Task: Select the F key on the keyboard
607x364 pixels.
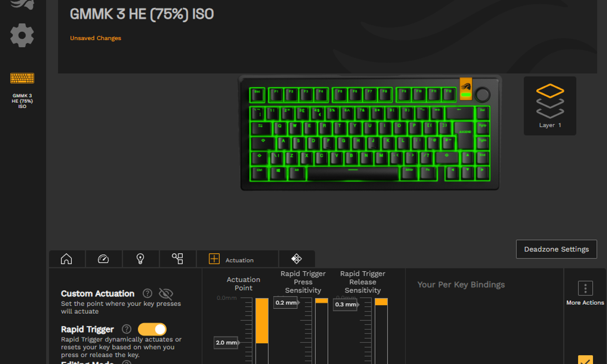Action: [x=328, y=143]
